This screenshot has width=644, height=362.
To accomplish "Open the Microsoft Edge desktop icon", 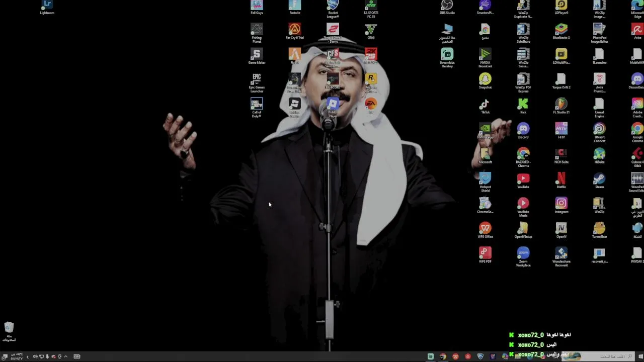I will 637,9.
